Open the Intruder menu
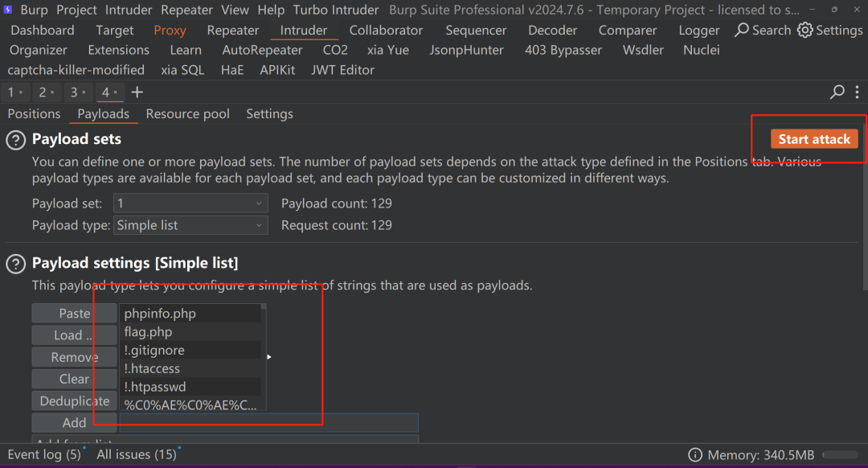The width and height of the screenshot is (868, 468). point(129,10)
